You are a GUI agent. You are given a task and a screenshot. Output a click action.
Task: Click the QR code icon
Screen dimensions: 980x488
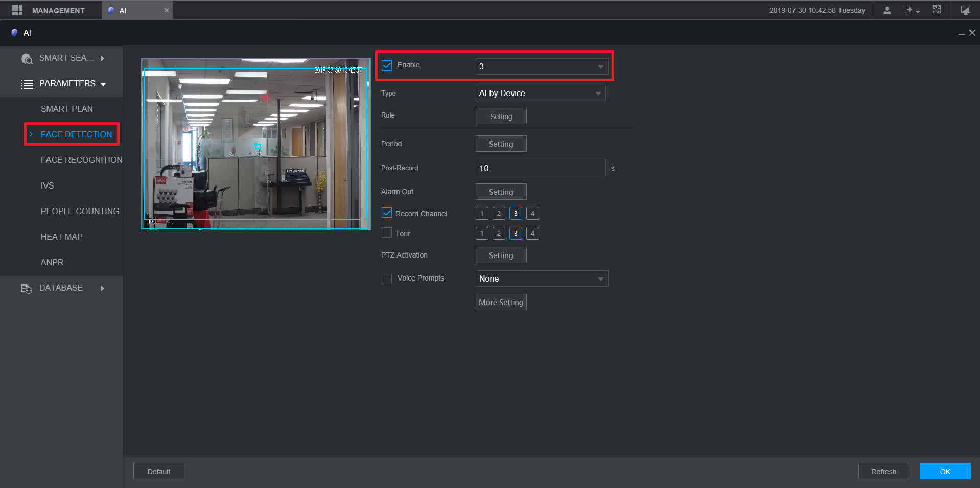coord(937,10)
